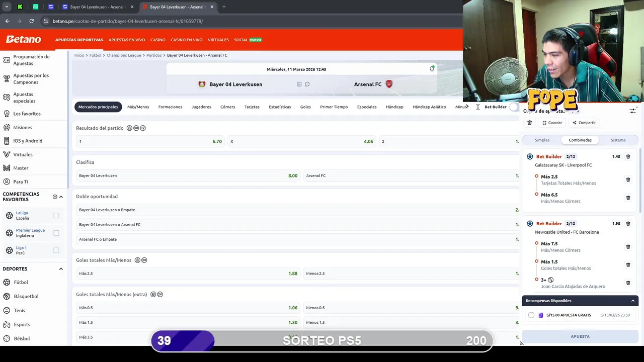Collapse the Recompensas Disponibles panel
Viewport: 644px width, 362px height.
point(633,301)
